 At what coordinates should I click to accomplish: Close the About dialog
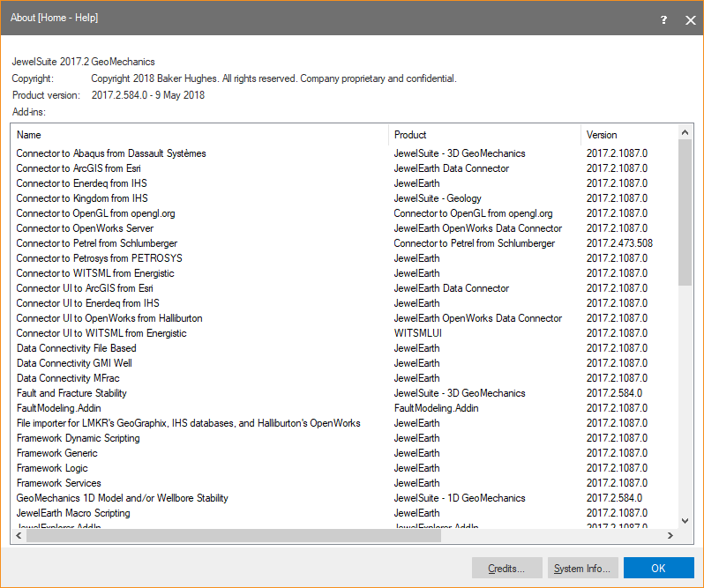point(690,19)
